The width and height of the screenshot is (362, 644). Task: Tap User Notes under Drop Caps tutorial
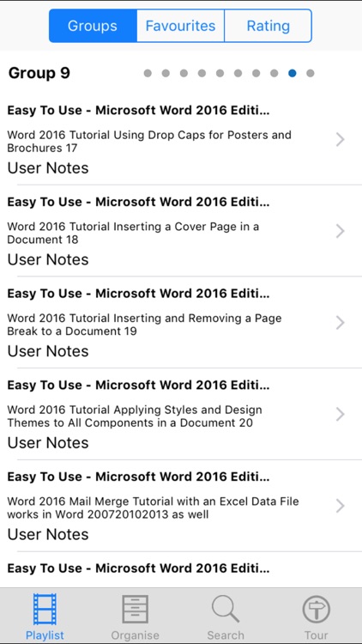tap(48, 168)
